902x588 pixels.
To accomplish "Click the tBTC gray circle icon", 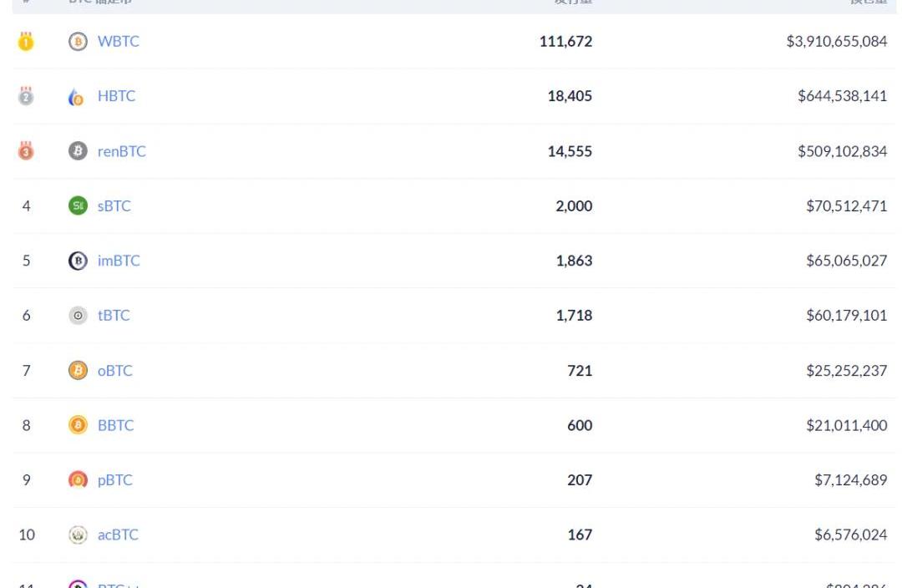I will point(78,315).
